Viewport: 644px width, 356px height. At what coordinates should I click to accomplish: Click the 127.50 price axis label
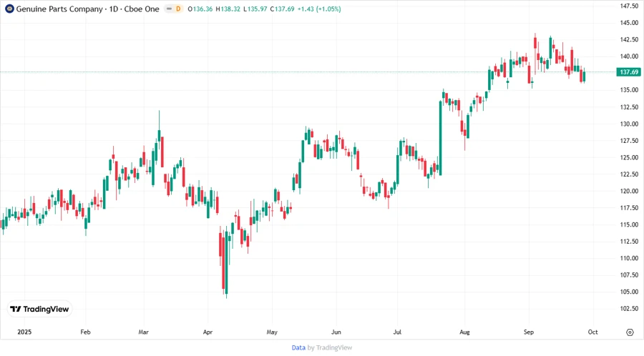[x=629, y=140]
